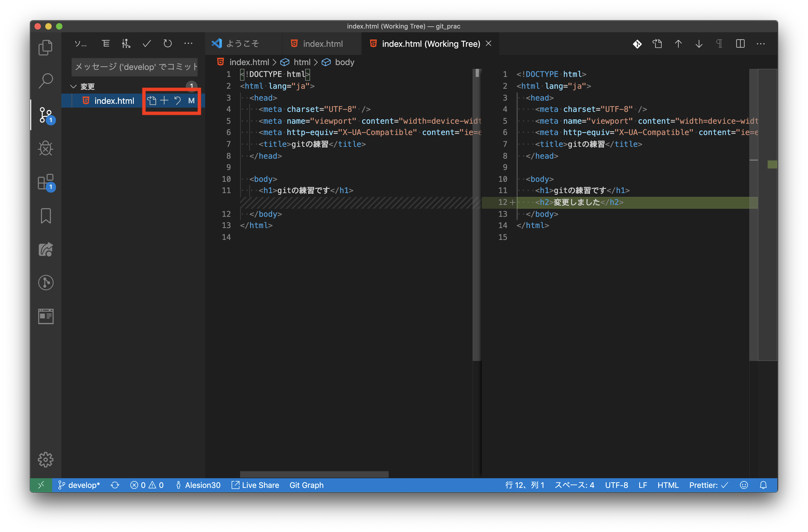Click html in the breadcrumb
Viewport: 808px width, 532px height.
tap(302, 62)
